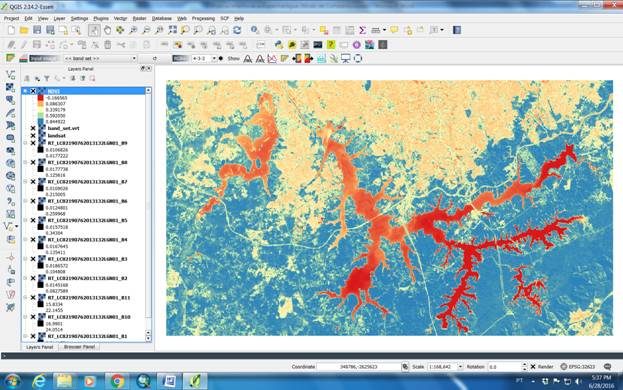Select the Pan Map hand tool
The height and width of the screenshot is (390, 623).
[x=107, y=30]
